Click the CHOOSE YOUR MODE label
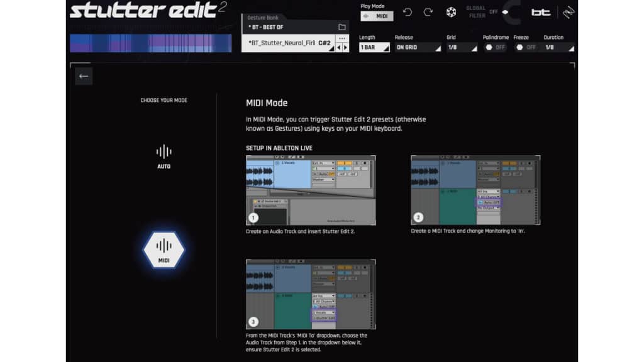 pyautogui.click(x=164, y=100)
